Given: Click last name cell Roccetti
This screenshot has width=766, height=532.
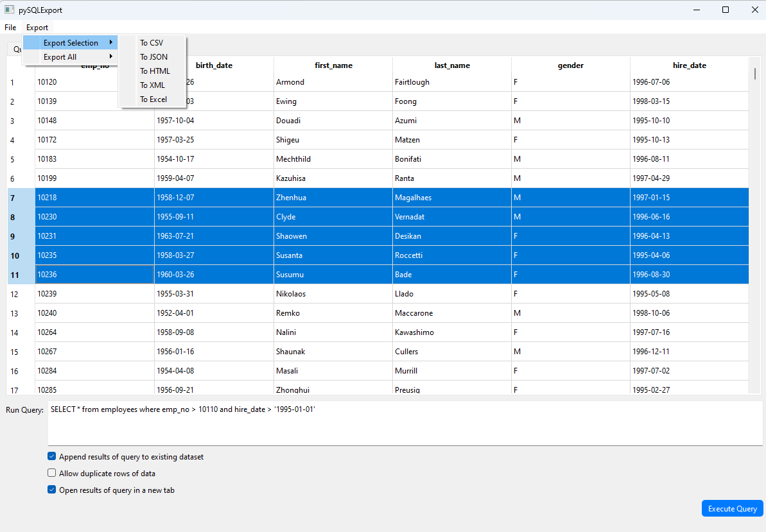Looking at the screenshot, I should point(452,255).
